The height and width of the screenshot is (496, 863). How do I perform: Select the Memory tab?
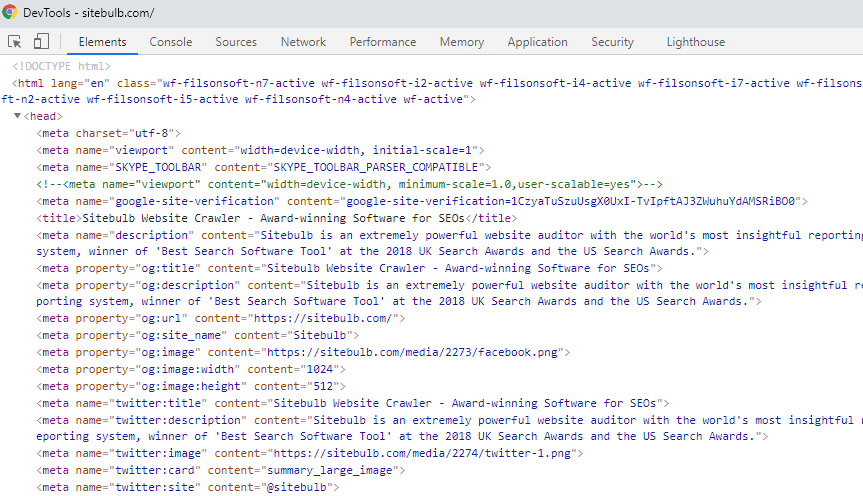[x=462, y=42]
